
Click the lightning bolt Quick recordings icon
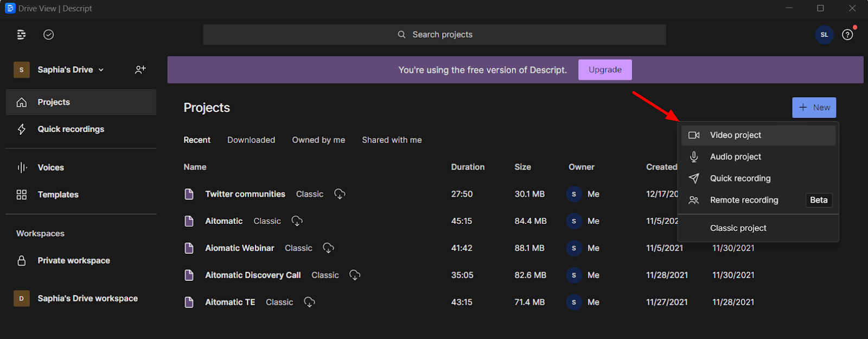(x=22, y=129)
